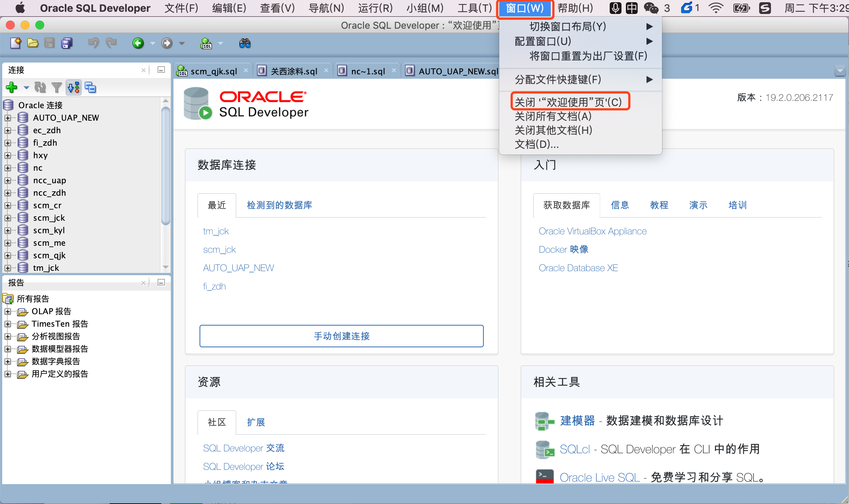Select the tm_jck connection in tree
Image resolution: width=849 pixels, height=504 pixels.
click(x=46, y=268)
